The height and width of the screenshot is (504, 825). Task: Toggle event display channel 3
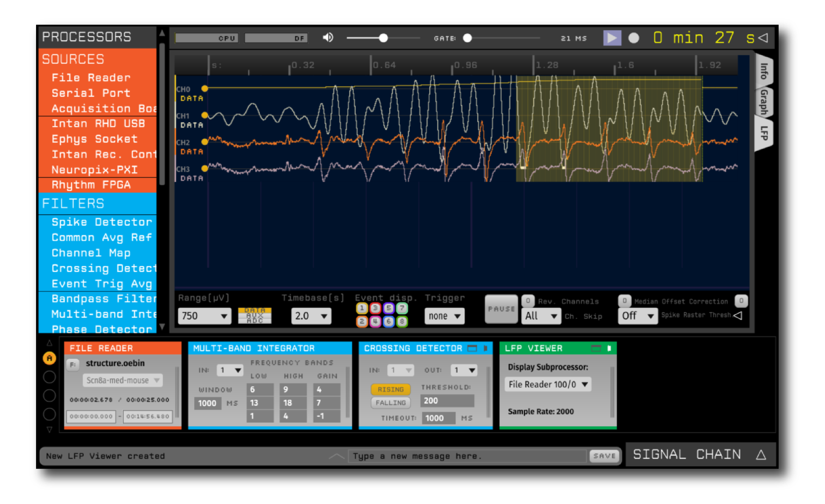375,308
